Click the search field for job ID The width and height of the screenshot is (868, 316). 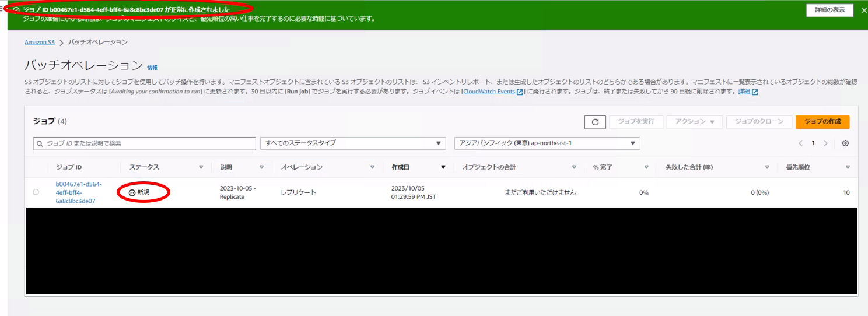click(145, 143)
